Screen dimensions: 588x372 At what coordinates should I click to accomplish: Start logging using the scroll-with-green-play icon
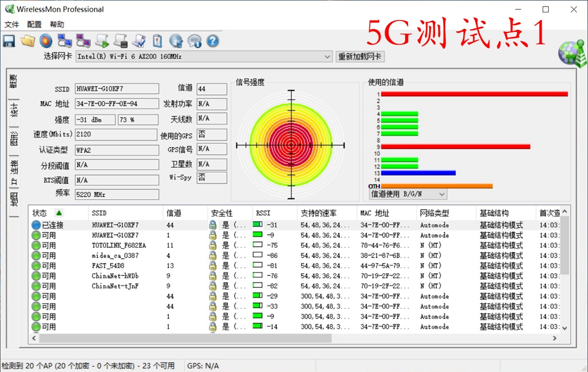pos(102,40)
